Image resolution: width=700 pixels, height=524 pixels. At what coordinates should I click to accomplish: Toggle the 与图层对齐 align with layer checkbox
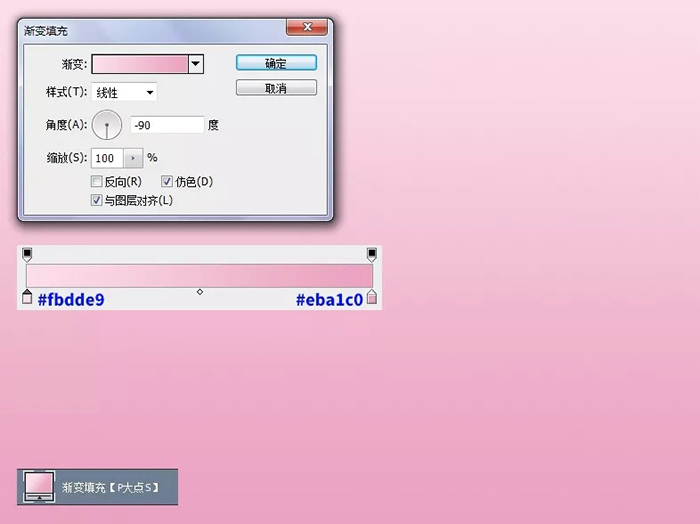coord(96,200)
